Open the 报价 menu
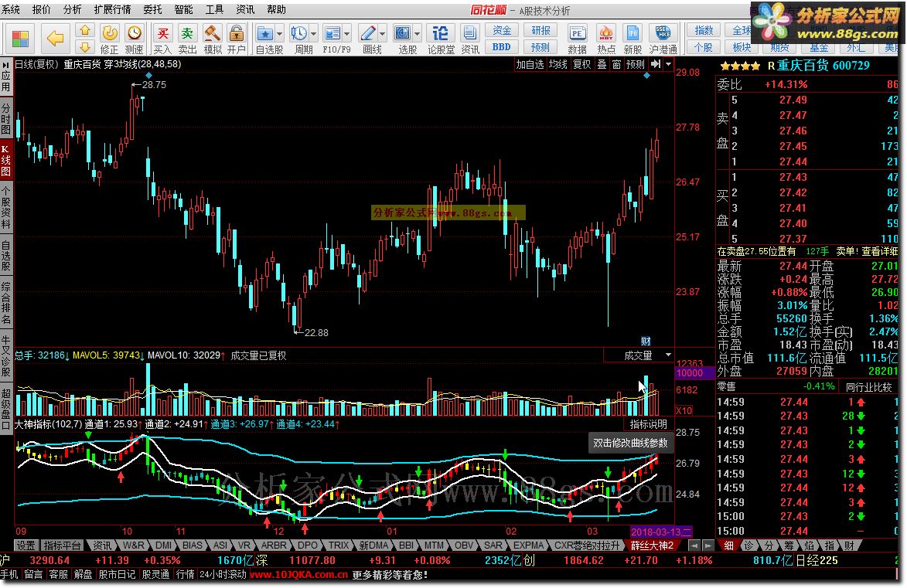Image resolution: width=907 pixels, height=588 pixels. (x=41, y=9)
